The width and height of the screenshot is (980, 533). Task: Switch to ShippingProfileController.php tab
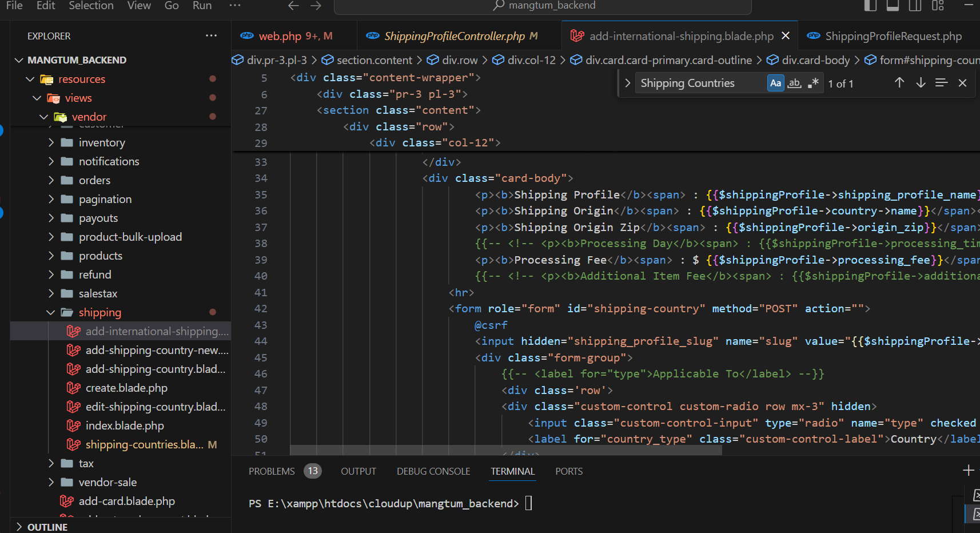(454, 36)
